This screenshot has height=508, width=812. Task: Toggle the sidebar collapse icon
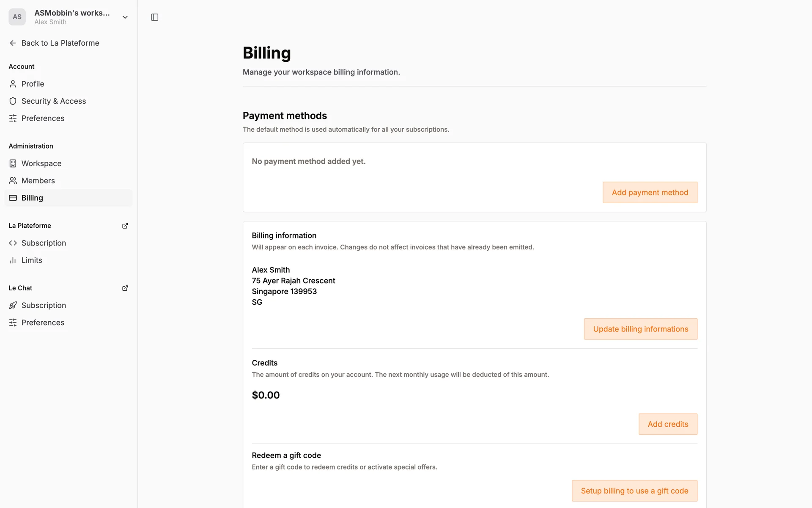[x=154, y=17]
